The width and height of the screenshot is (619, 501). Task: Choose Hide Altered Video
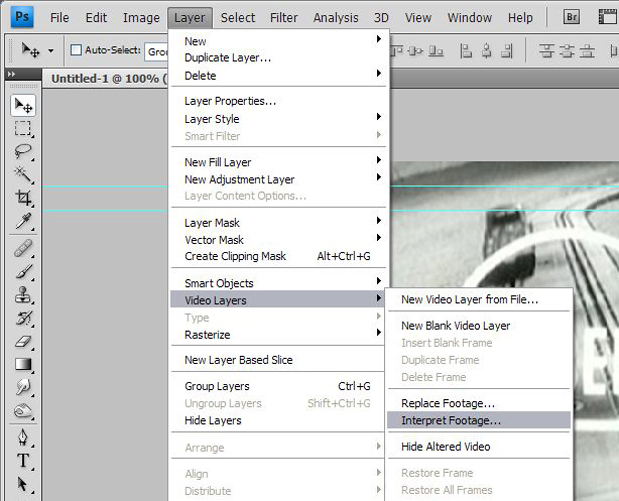click(x=479, y=447)
